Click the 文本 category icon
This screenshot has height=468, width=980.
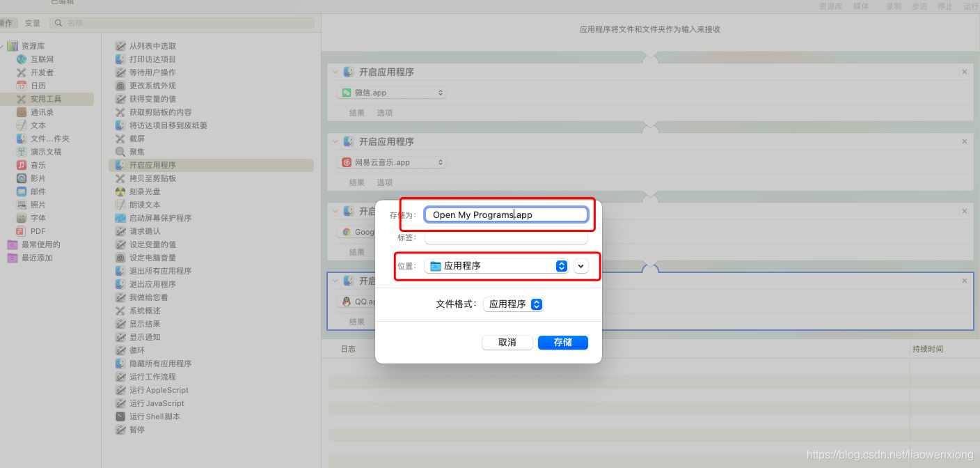(x=22, y=125)
